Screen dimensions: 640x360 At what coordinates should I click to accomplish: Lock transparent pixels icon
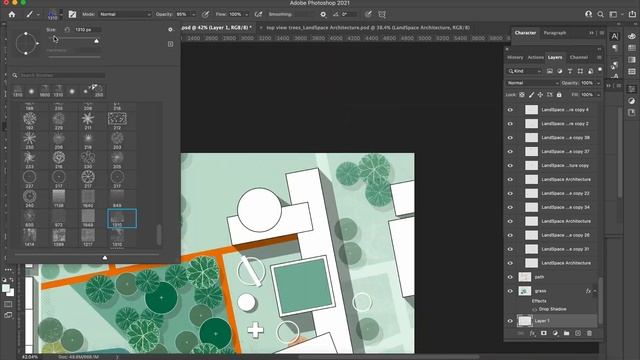point(522,95)
